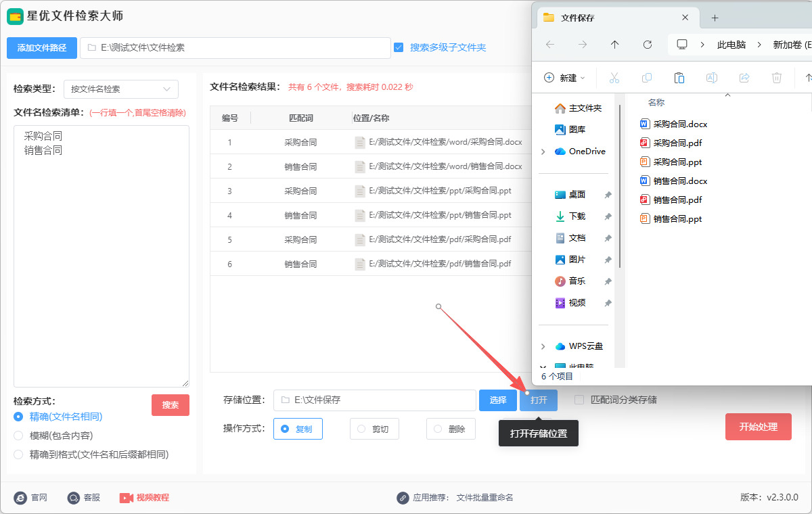The height and width of the screenshot is (514, 812).
Task: Click the 星优文件检索大师 app logo
Action: click(x=15, y=16)
